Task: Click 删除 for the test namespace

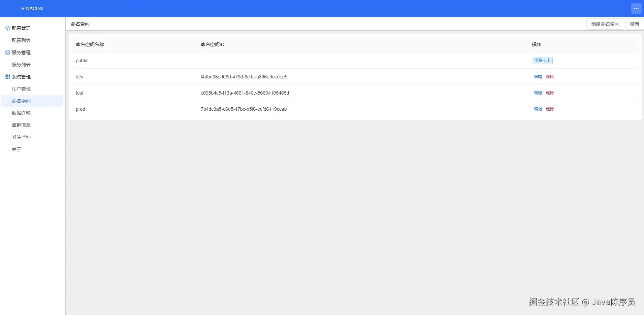Action: click(x=550, y=93)
